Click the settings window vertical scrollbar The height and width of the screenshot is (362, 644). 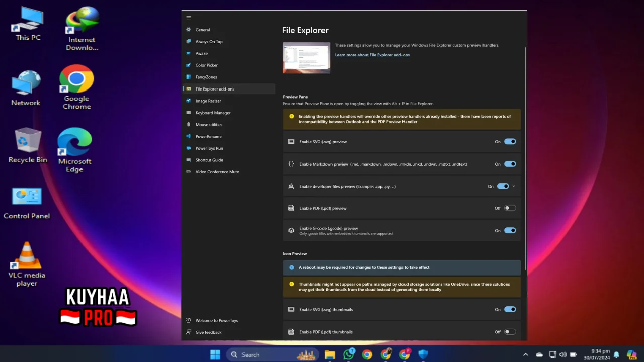(525, 158)
